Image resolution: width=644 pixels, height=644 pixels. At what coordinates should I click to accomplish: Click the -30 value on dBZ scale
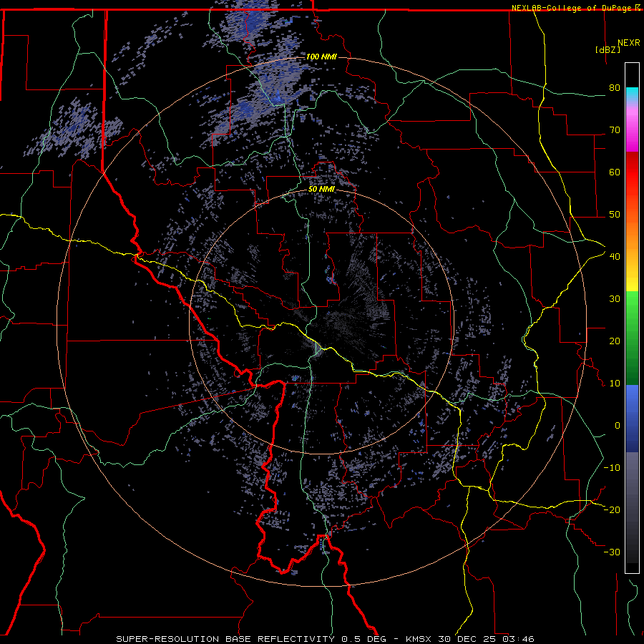point(612,552)
